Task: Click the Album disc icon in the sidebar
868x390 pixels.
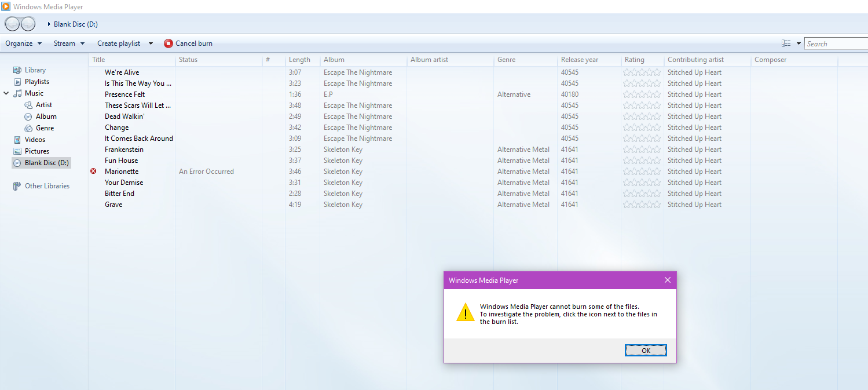Action: (x=28, y=116)
